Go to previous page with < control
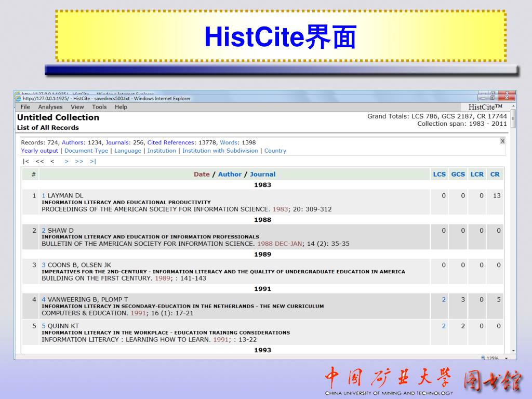Screen dimensions: 532x399 (52, 162)
